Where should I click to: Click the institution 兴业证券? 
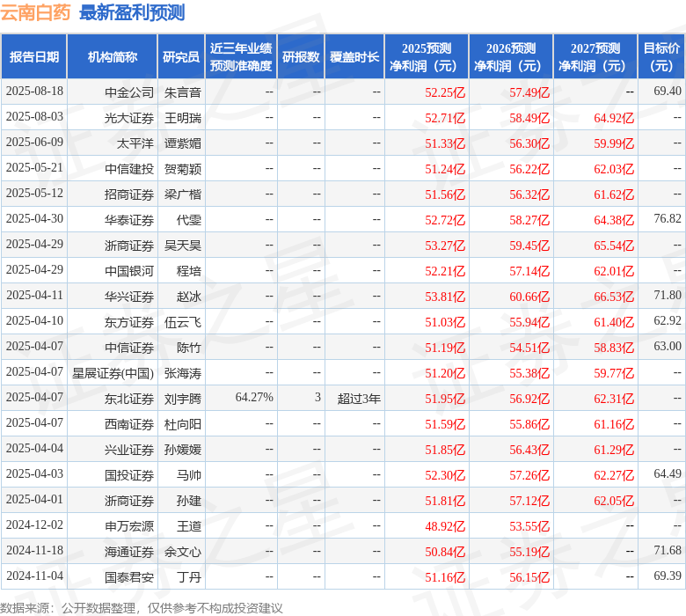[x=129, y=449]
